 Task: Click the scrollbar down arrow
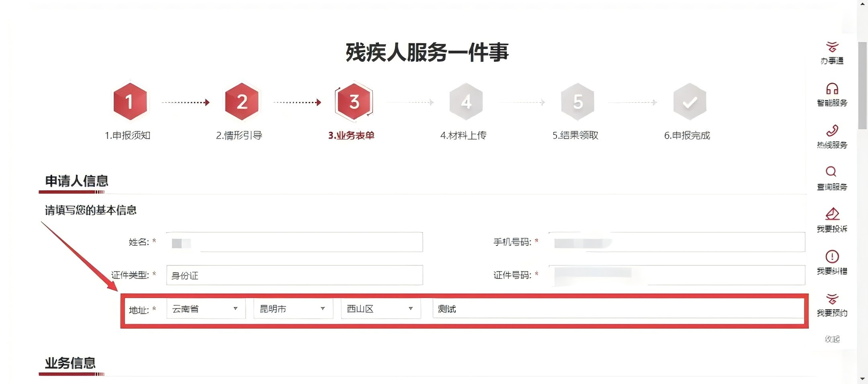[x=862, y=379]
